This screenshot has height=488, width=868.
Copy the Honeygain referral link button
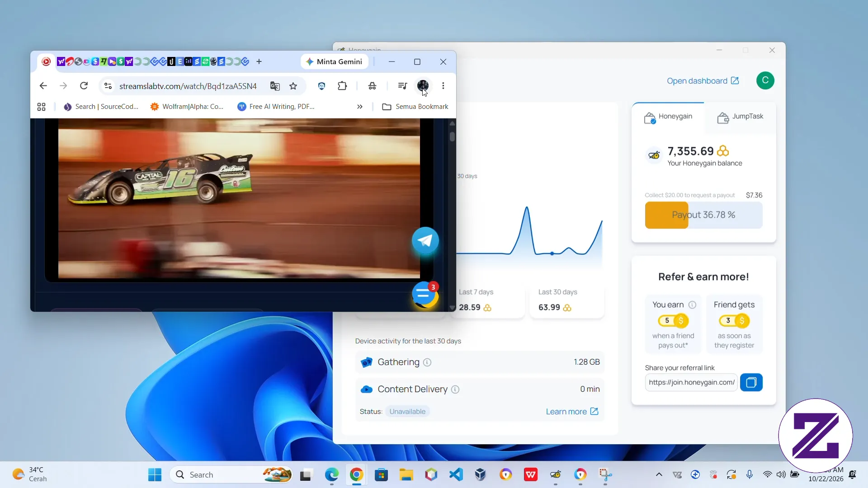[x=751, y=382]
